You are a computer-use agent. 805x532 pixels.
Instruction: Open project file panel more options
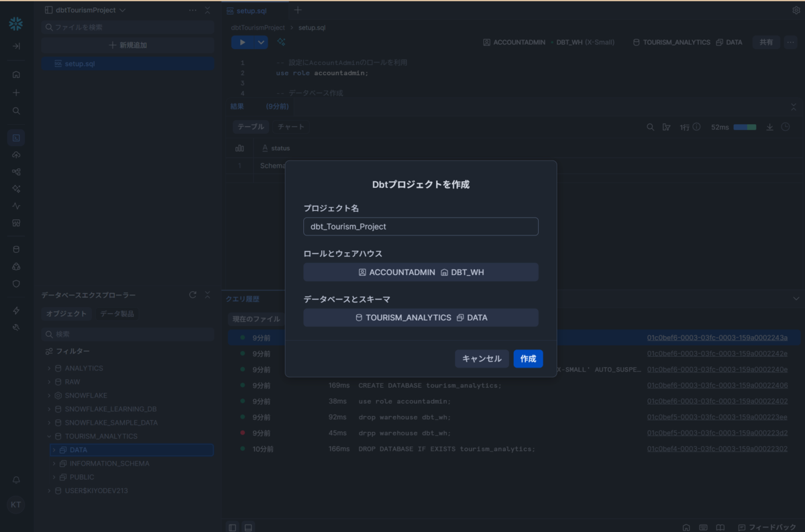[193, 10]
